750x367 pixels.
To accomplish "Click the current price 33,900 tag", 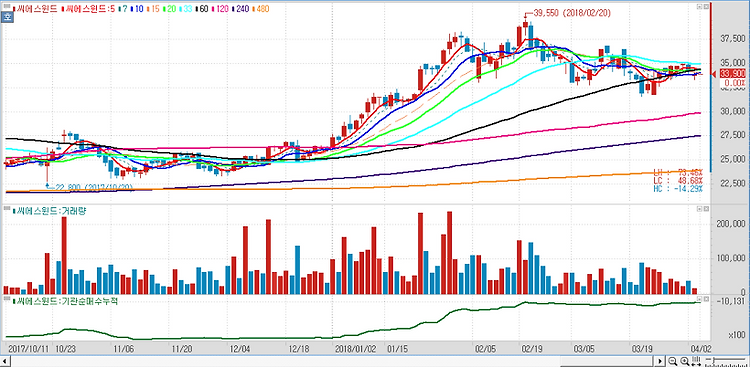I will pos(732,73).
